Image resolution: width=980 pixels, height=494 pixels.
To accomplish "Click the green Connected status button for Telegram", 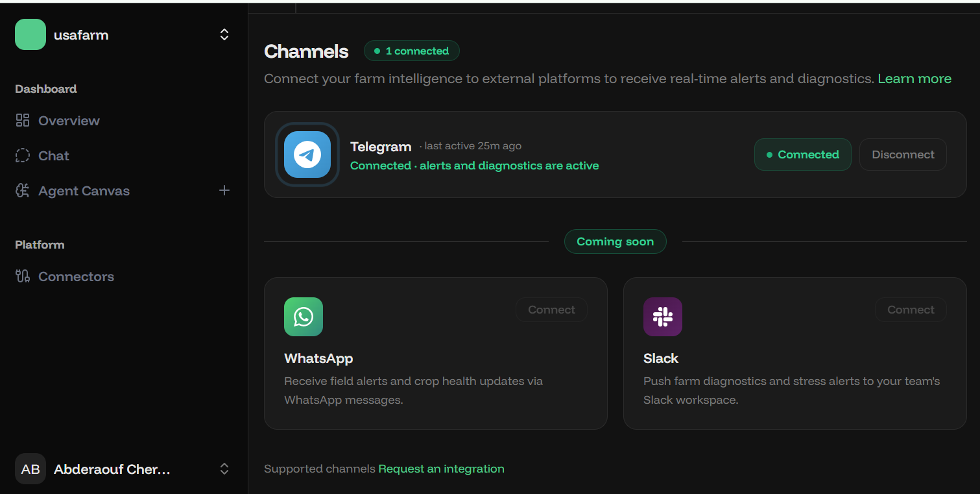I will (802, 154).
